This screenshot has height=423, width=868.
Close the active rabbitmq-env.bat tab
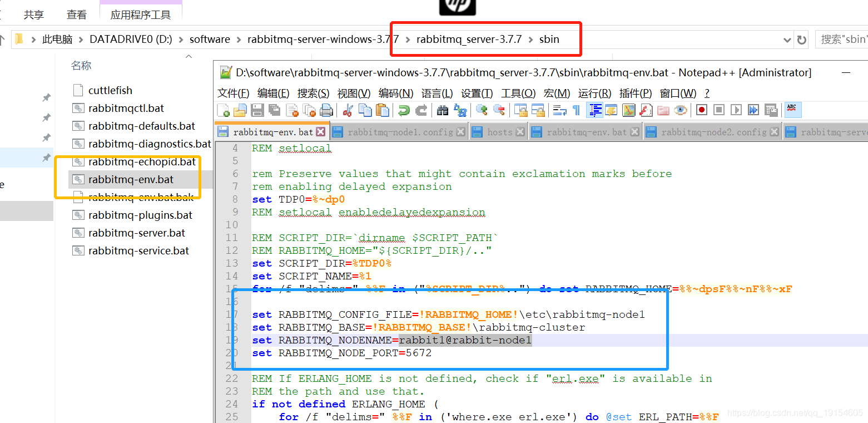tap(320, 132)
